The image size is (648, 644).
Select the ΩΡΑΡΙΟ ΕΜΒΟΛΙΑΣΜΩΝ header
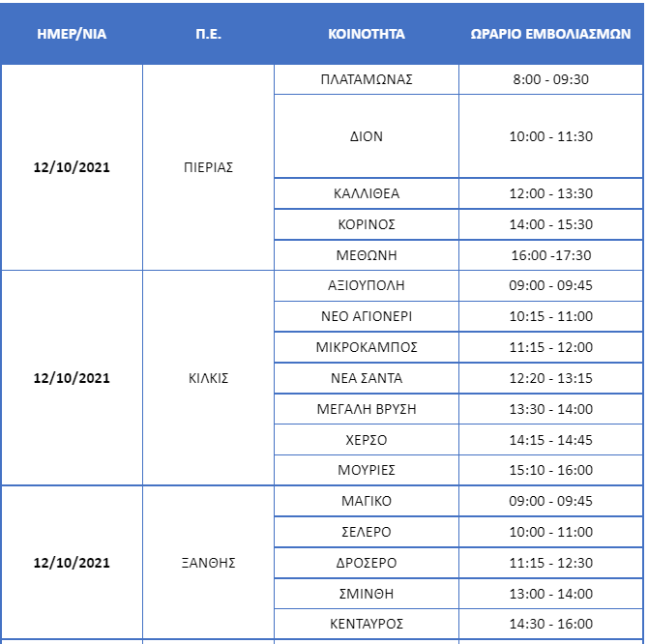(550, 34)
